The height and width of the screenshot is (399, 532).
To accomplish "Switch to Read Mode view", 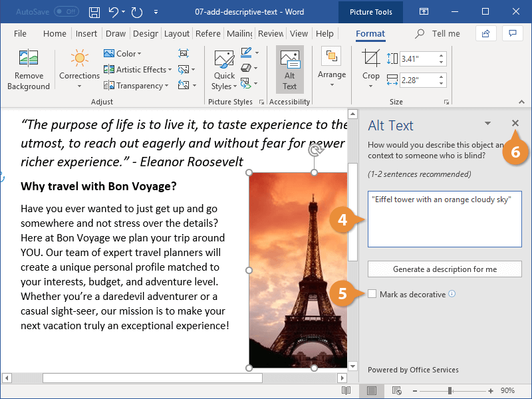I will pyautogui.click(x=346, y=391).
